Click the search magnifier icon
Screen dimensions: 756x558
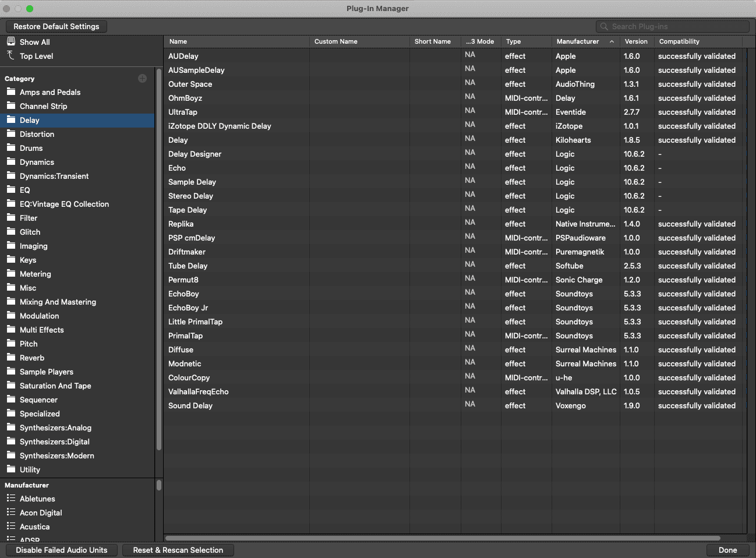605,27
